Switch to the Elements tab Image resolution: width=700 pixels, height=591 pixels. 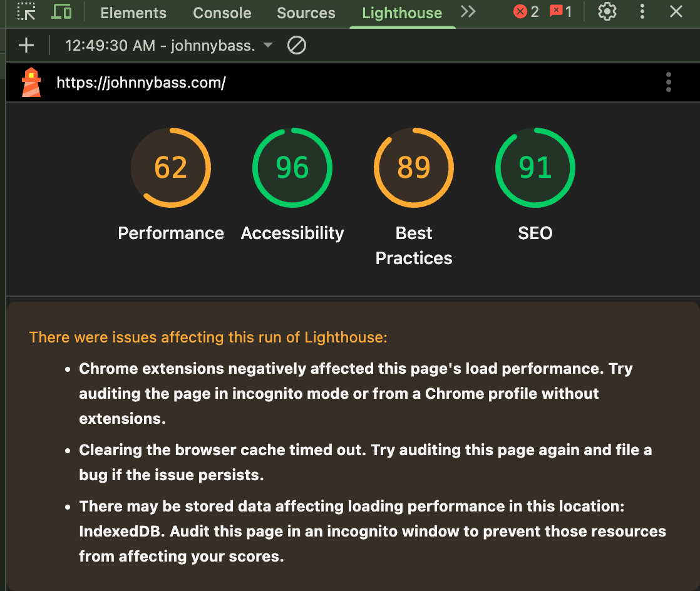pos(133,13)
